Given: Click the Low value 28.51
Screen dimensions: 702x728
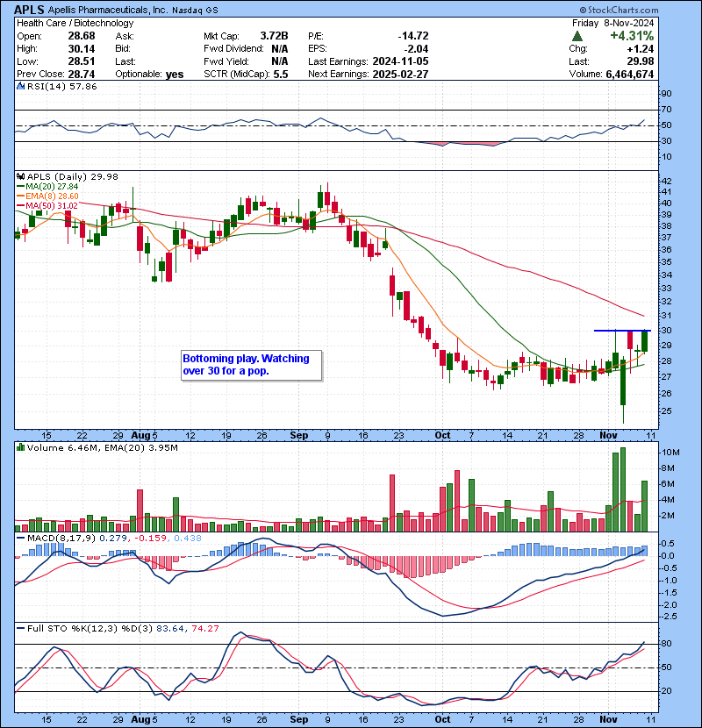Looking at the screenshot, I should 82,61.
